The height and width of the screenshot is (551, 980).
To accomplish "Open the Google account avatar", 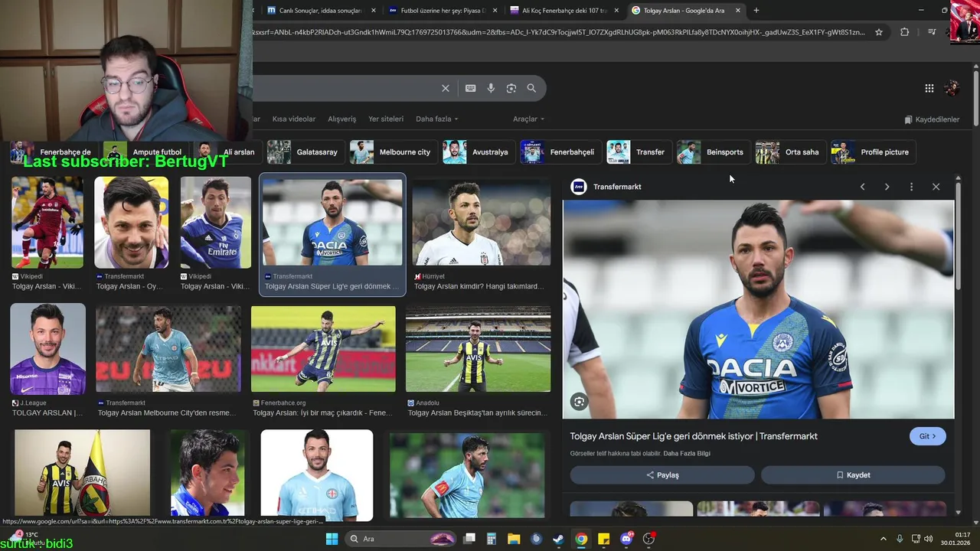I will click(x=952, y=88).
